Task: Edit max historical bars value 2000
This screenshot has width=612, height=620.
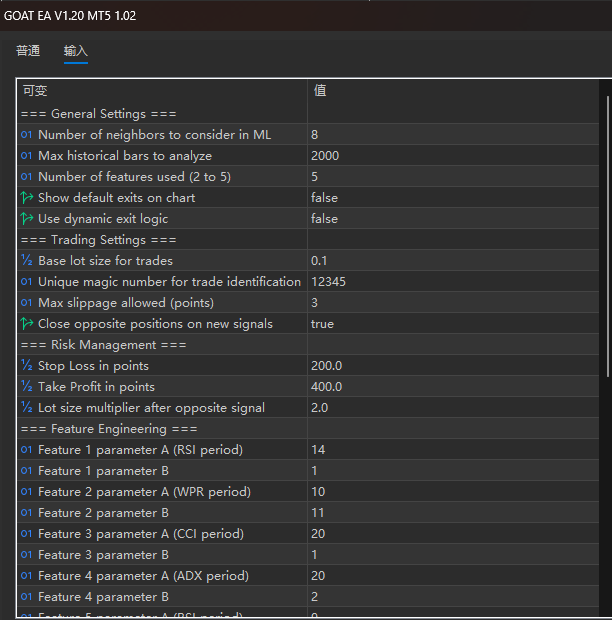Action: [453, 156]
